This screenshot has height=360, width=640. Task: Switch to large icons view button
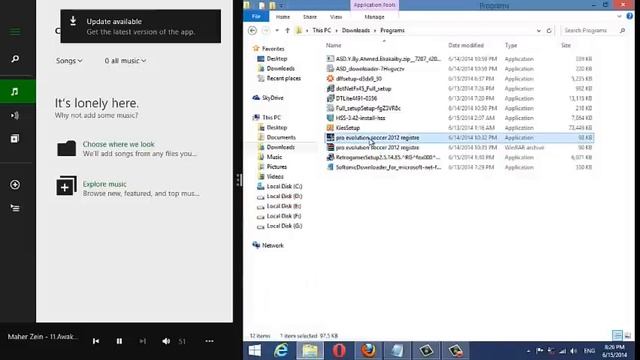(x=628, y=336)
